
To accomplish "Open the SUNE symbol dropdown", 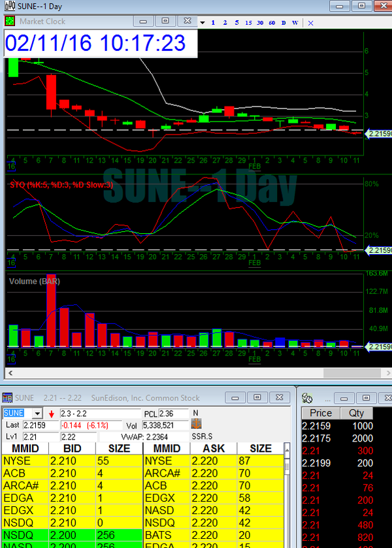I will pos(37,414).
